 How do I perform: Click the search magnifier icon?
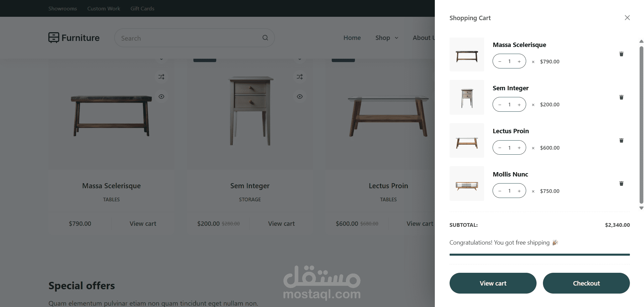click(265, 38)
